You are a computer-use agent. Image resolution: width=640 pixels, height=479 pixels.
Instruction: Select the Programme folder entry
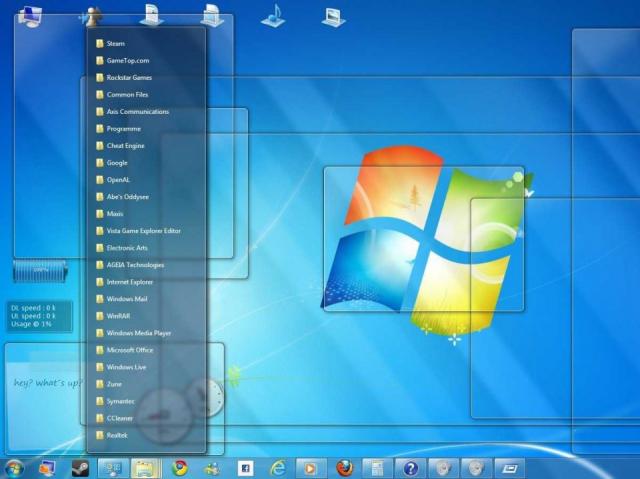coord(119,129)
